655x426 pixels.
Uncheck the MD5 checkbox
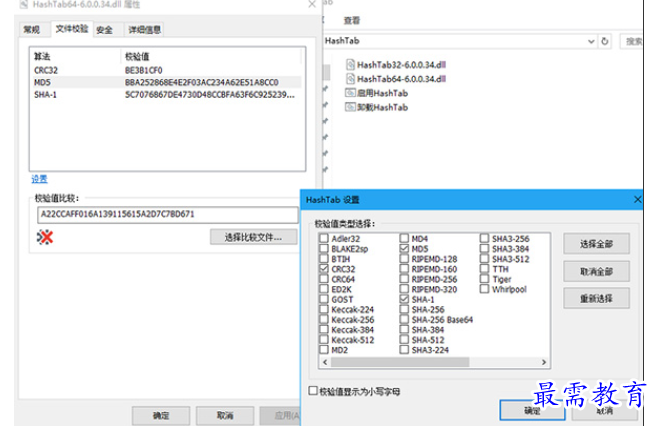click(x=404, y=248)
